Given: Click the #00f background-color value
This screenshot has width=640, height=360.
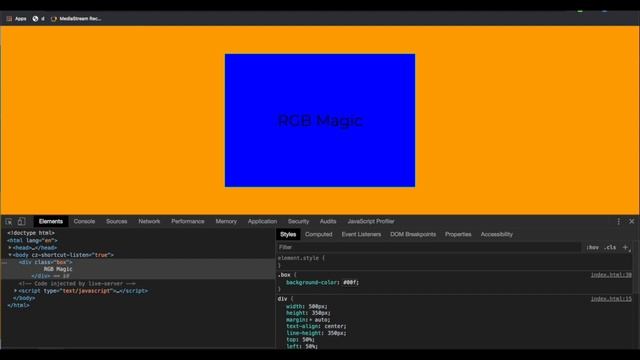Looking at the screenshot, I should [x=350, y=282].
